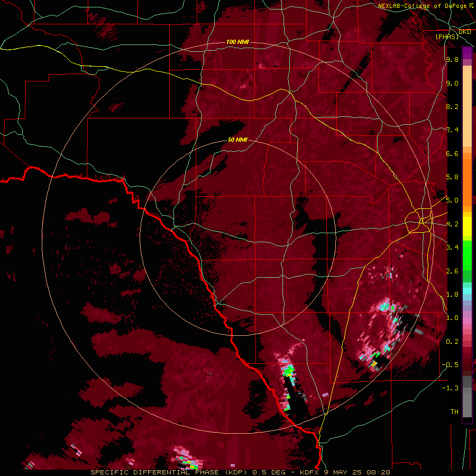
Task: Pick the purple top segment of the color bar
Action: click(467, 53)
